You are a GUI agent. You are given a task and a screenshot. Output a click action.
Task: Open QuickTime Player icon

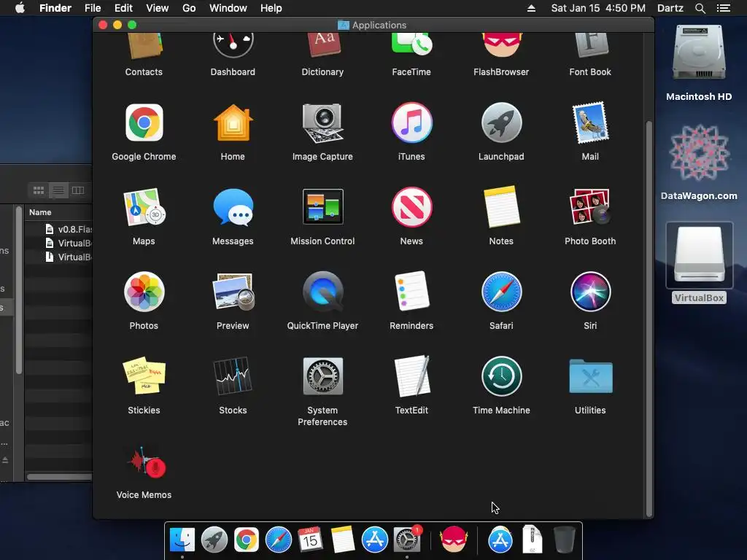pyautogui.click(x=322, y=292)
